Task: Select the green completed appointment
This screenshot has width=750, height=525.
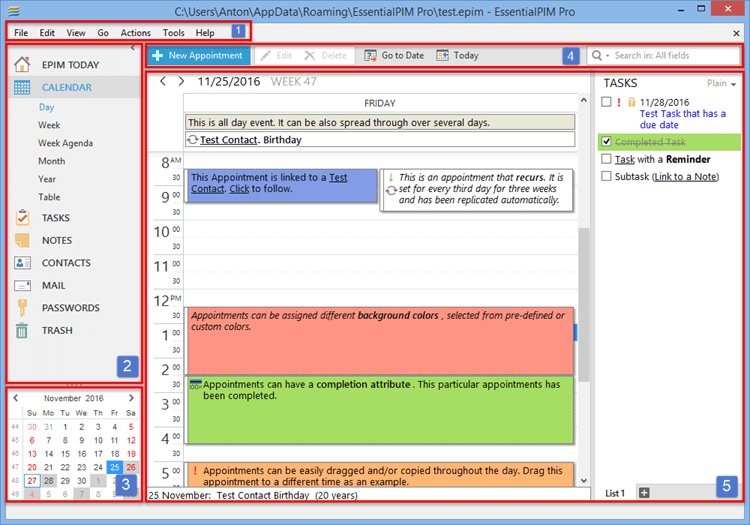Action: tap(380, 410)
